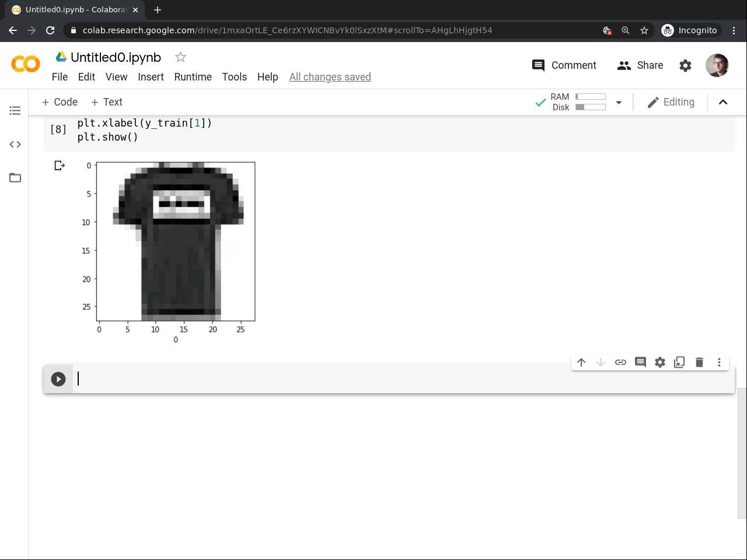Screen dimensions: 747x560
Task: Add a new Text cell
Action: [107, 102]
